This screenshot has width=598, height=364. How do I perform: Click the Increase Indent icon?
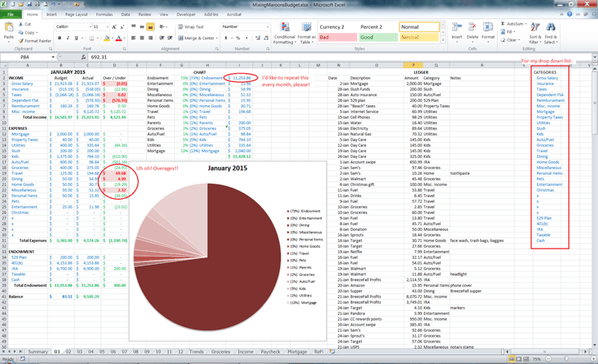(x=169, y=38)
